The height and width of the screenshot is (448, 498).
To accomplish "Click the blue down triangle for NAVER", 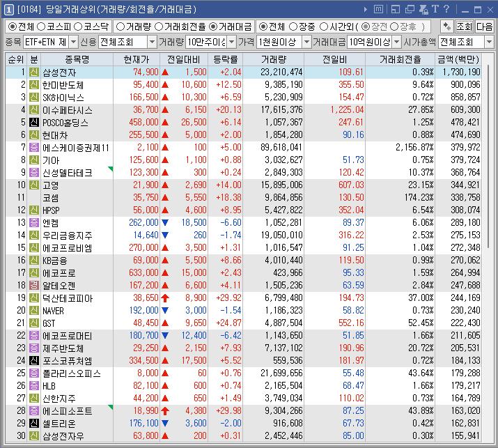I will coord(165,311).
